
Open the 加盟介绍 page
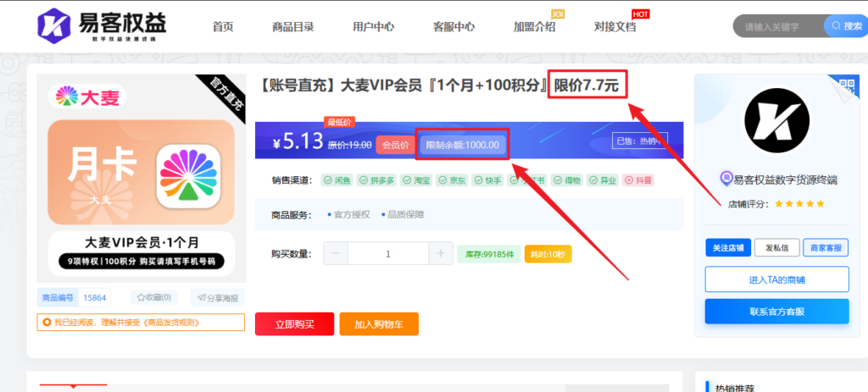pyautogui.click(x=534, y=26)
